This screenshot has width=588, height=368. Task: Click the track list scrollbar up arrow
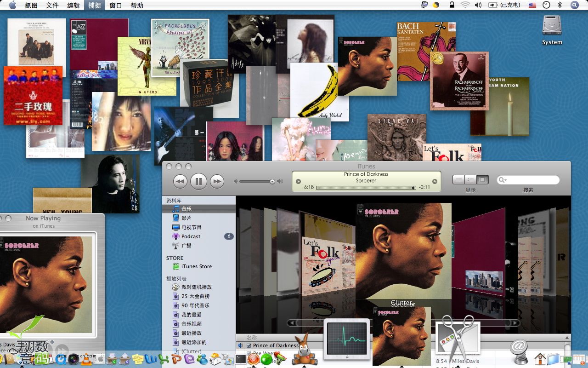pos(567,338)
